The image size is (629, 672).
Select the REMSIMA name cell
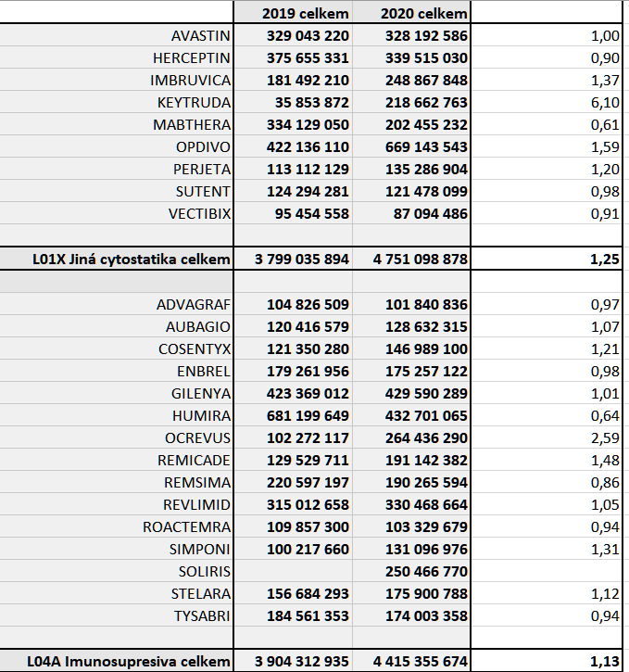(117, 483)
